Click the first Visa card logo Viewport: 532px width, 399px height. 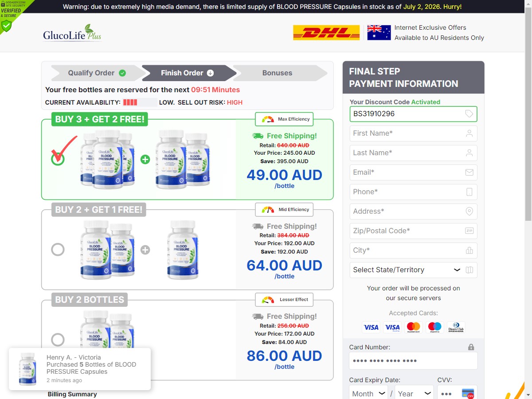(x=371, y=328)
